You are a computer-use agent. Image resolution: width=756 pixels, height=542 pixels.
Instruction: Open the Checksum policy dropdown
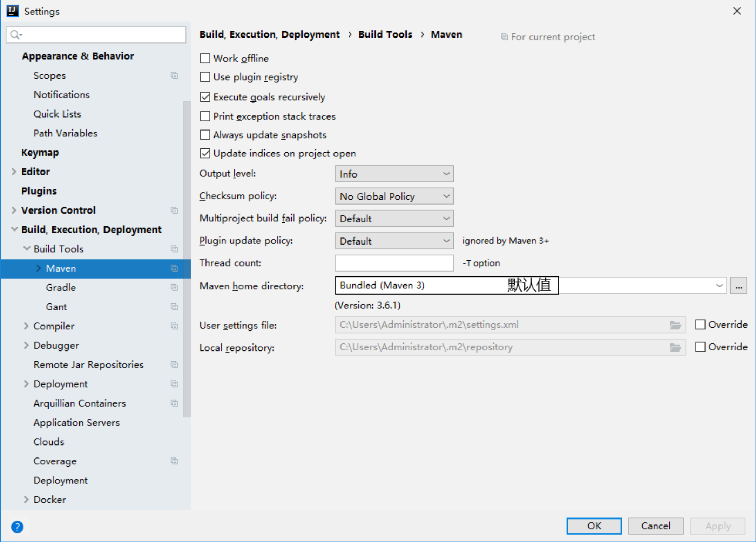click(394, 196)
